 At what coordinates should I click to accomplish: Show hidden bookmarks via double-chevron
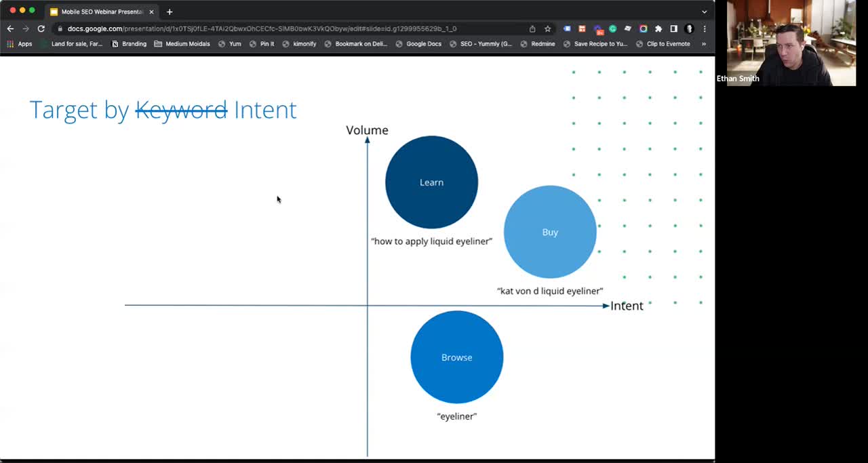[x=703, y=44]
